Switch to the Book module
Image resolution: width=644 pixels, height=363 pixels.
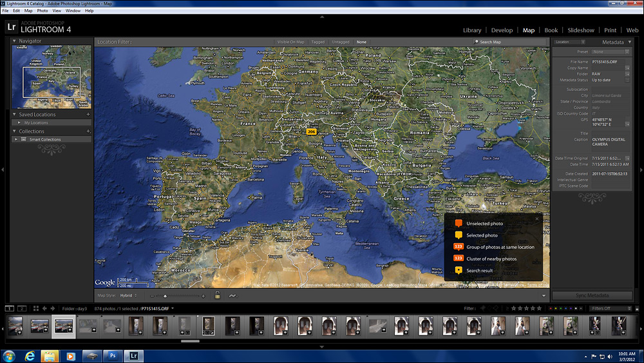click(551, 30)
